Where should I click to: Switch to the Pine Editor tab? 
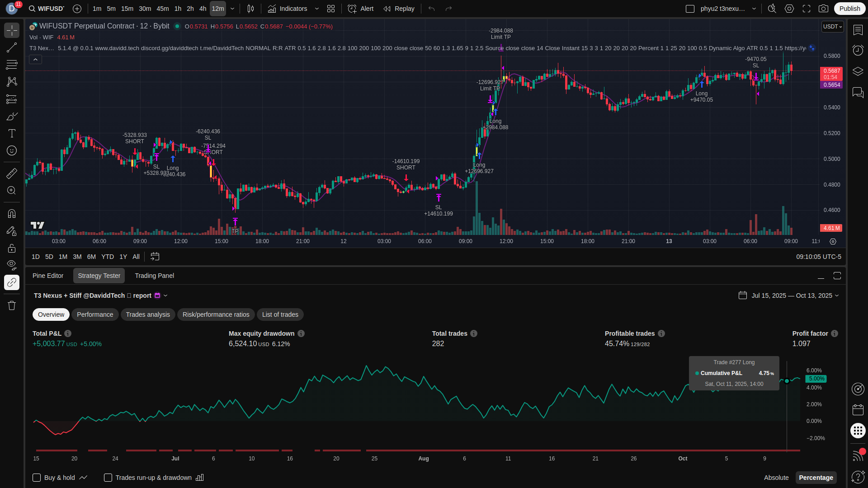click(x=48, y=276)
